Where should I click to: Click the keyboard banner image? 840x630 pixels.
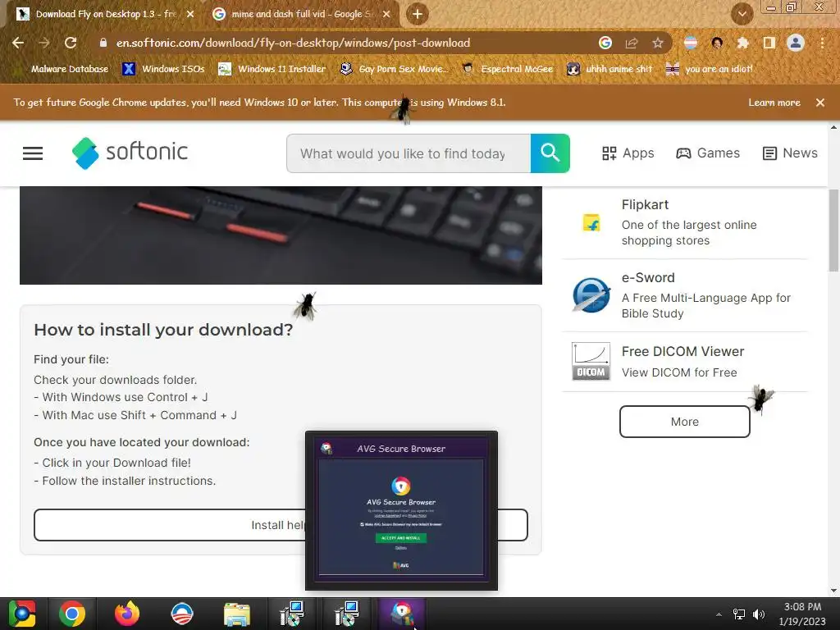coord(281,235)
